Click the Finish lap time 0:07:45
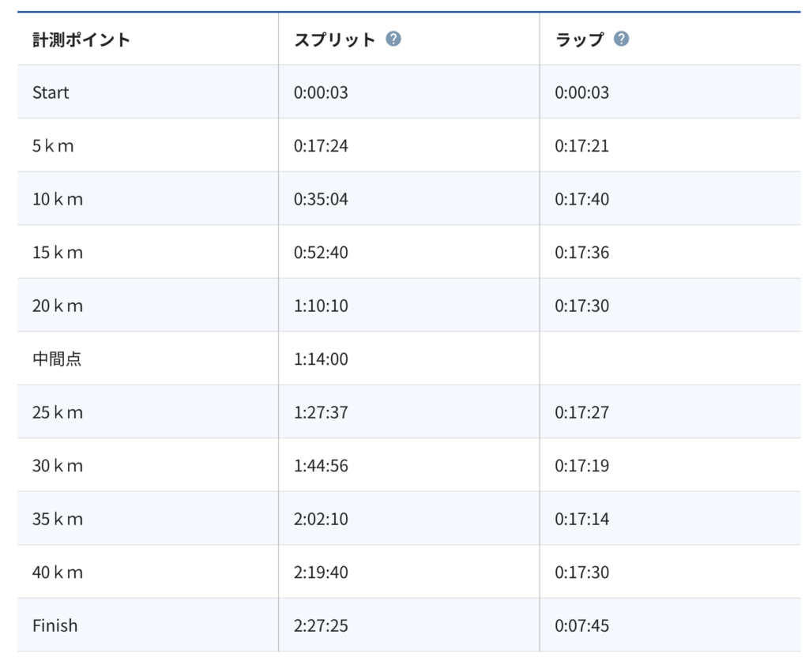This screenshot has height=672, width=809. (581, 625)
